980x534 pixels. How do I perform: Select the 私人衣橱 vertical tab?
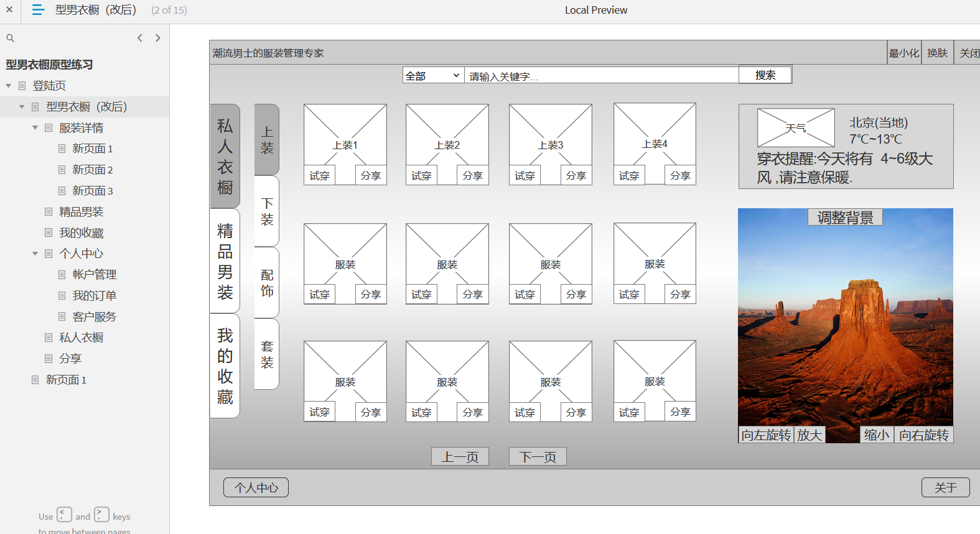[225, 156]
